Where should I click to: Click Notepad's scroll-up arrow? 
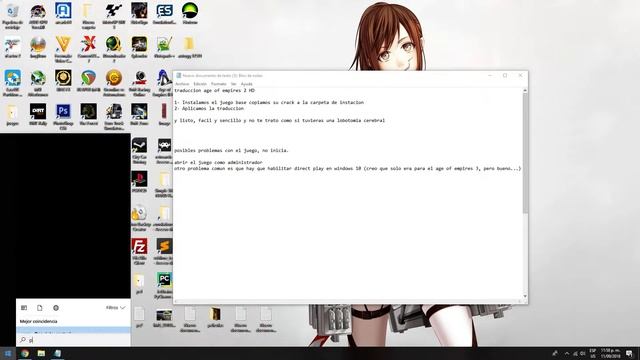(x=525, y=90)
